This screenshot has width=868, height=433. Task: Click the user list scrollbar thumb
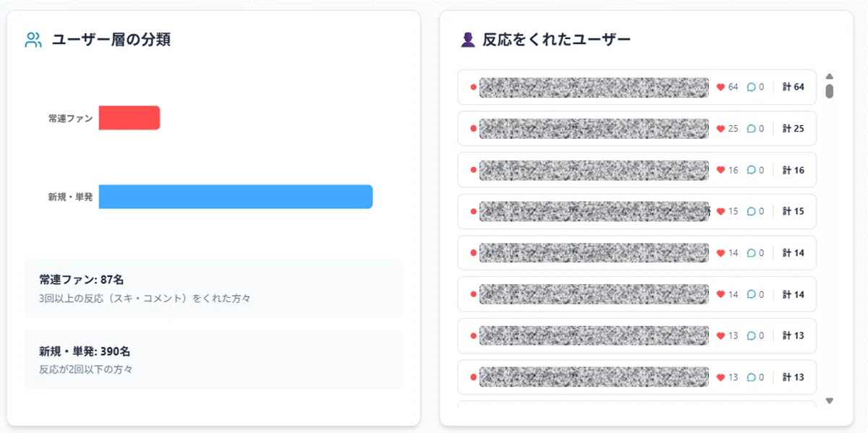[830, 91]
